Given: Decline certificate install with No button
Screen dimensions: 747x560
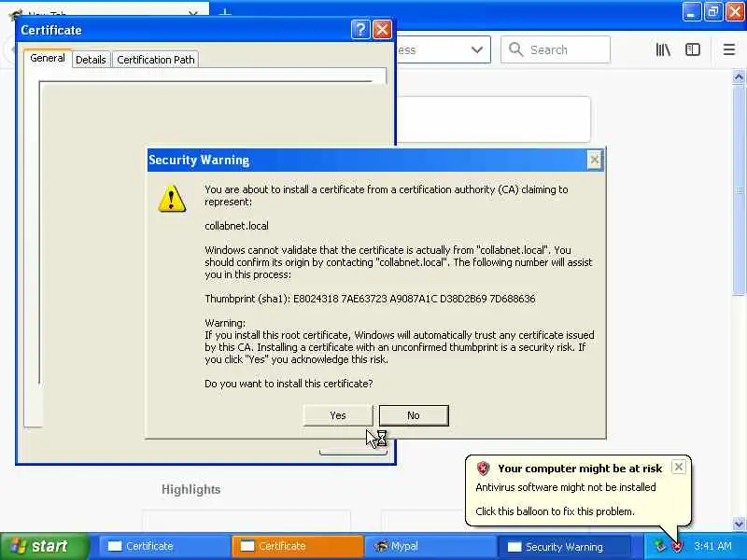Looking at the screenshot, I should coord(414,415).
